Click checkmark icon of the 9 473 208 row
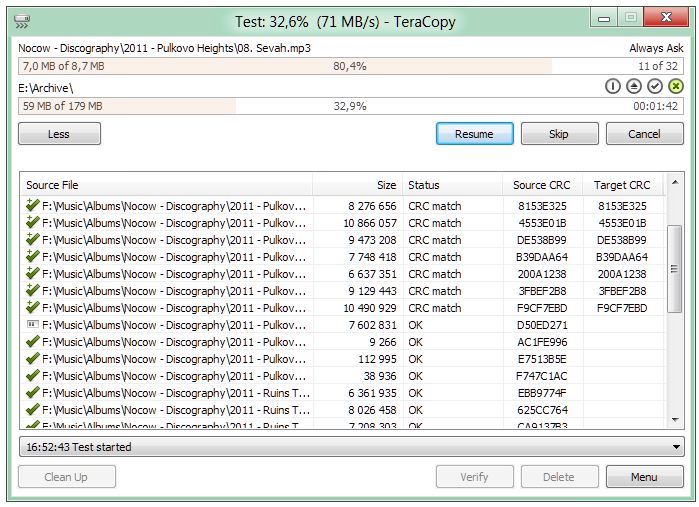This screenshot has height=507, width=699. point(33,239)
